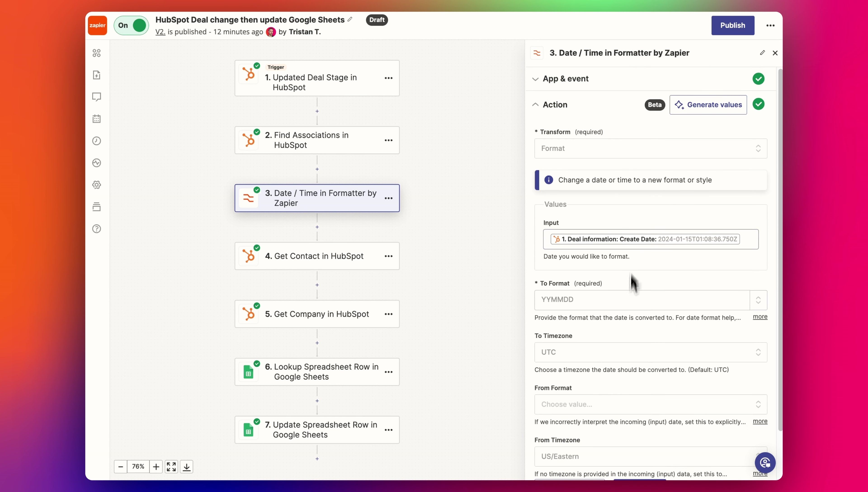Open the top-right three dots menu
This screenshot has width=868, height=492.
point(770,25)
